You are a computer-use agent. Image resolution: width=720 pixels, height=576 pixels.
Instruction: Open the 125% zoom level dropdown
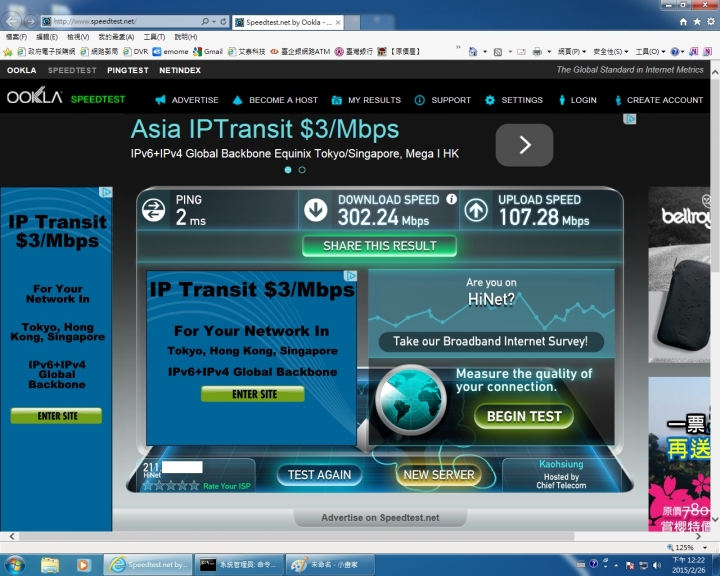coord(705,548)
